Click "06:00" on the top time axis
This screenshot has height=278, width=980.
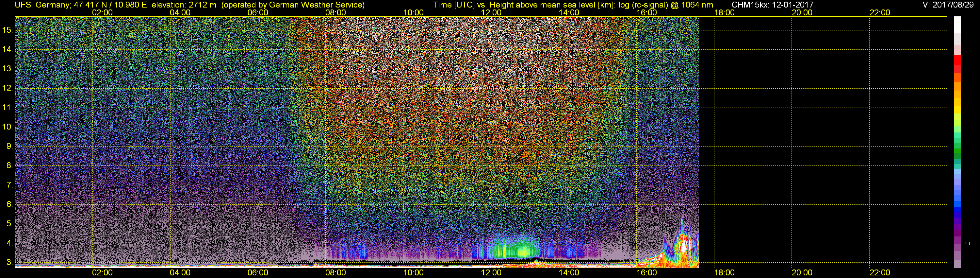258,12
